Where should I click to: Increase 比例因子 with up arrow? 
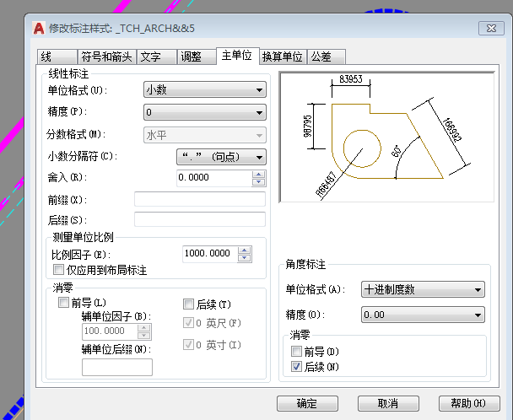pos(245,250)
